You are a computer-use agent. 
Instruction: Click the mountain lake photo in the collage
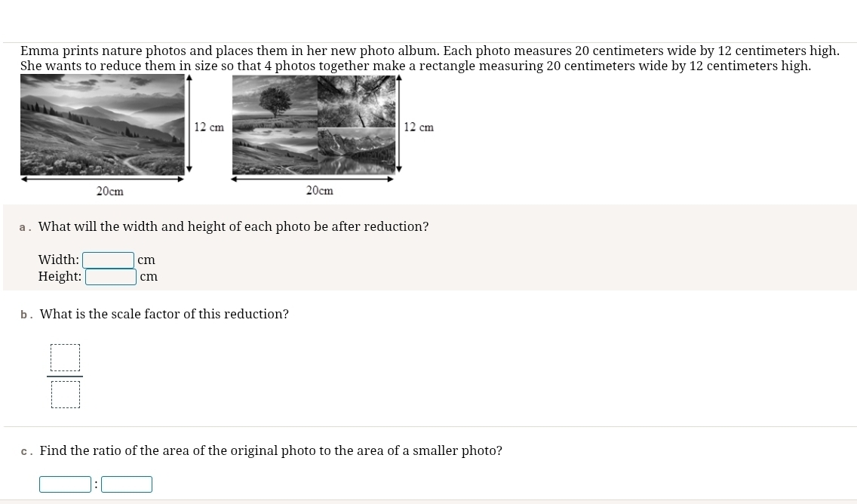click(x=356, y=152)
